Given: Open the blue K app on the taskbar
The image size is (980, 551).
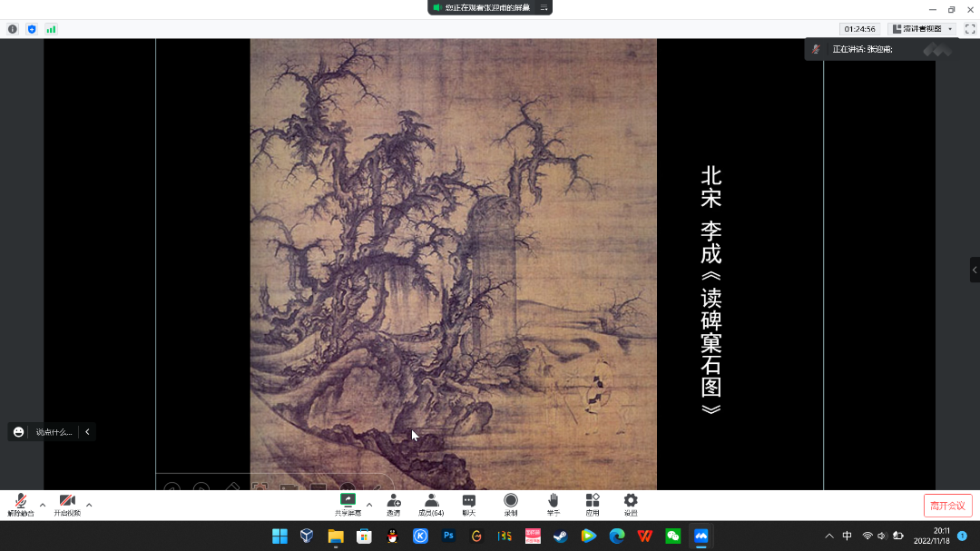Looking at the screenshot, I should click(420, 536).
